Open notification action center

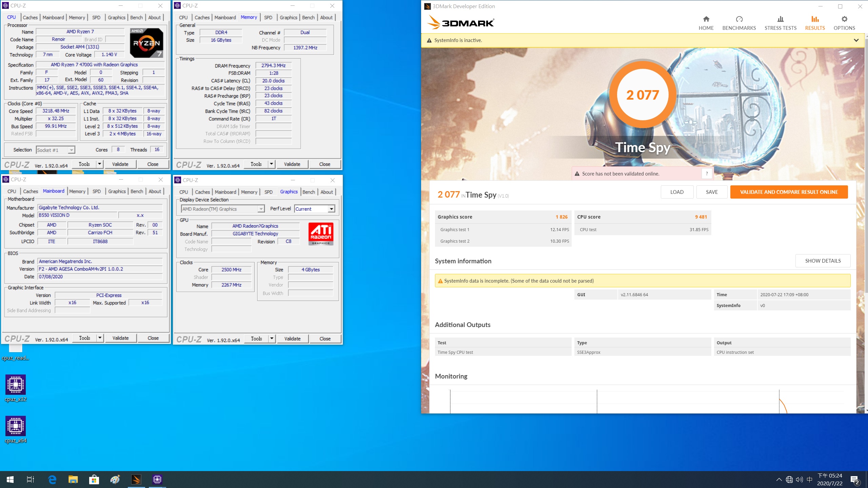tap(855, 480)
